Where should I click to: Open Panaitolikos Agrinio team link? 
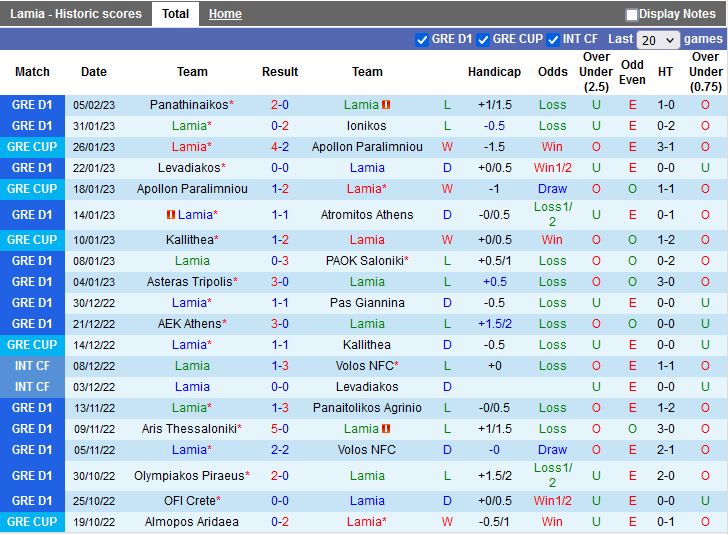(x=367, y=408)
